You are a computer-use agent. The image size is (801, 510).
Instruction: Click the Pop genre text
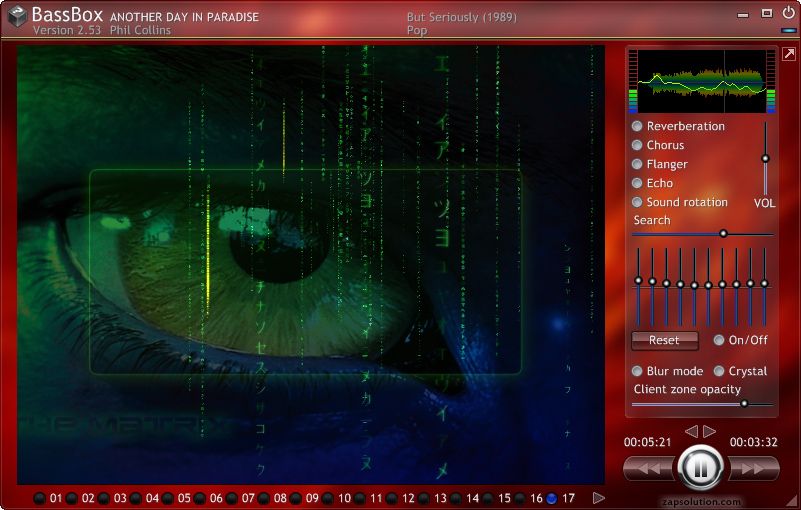(417, 31)
